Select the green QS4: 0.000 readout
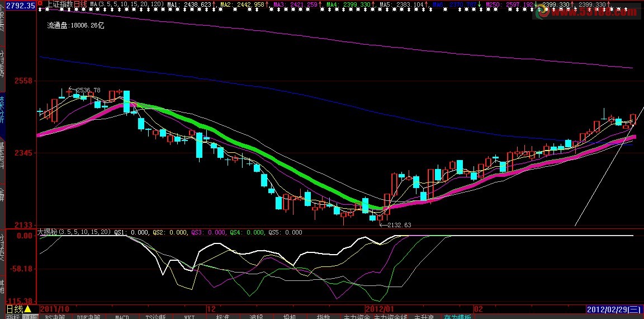 click(247, 232)
